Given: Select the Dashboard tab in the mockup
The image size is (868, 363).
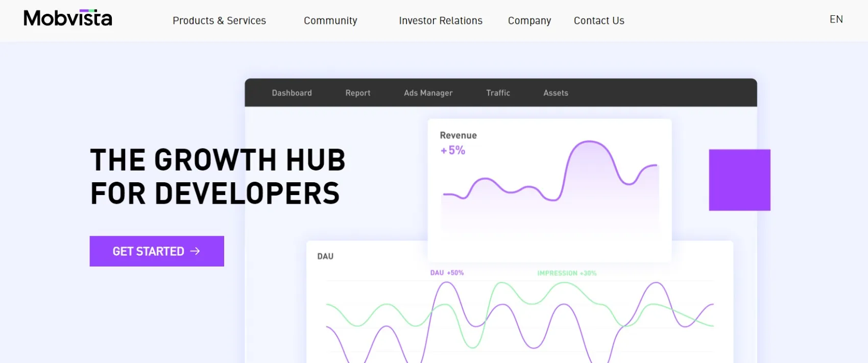Looking at the screenshot, I should coord(292,93).
